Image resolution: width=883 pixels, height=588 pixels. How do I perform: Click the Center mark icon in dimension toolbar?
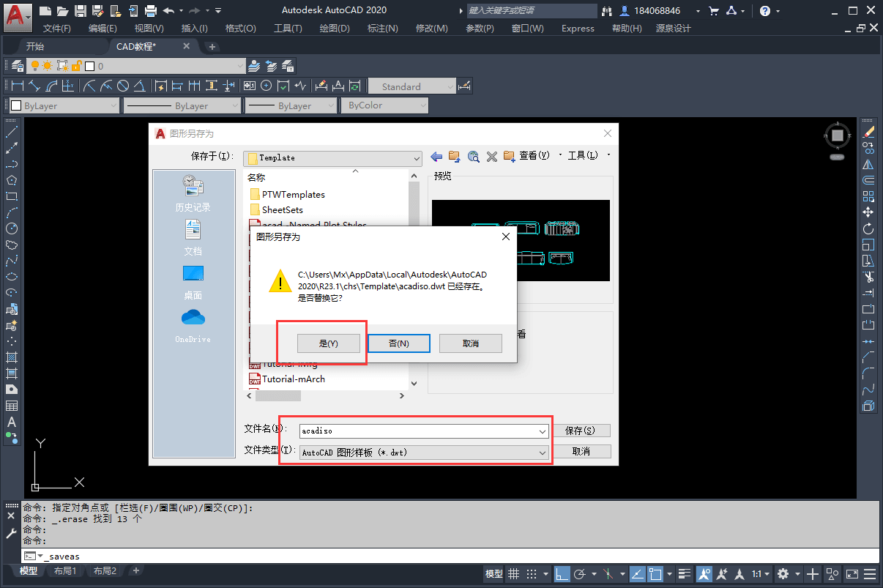click(x=267, y=86)
